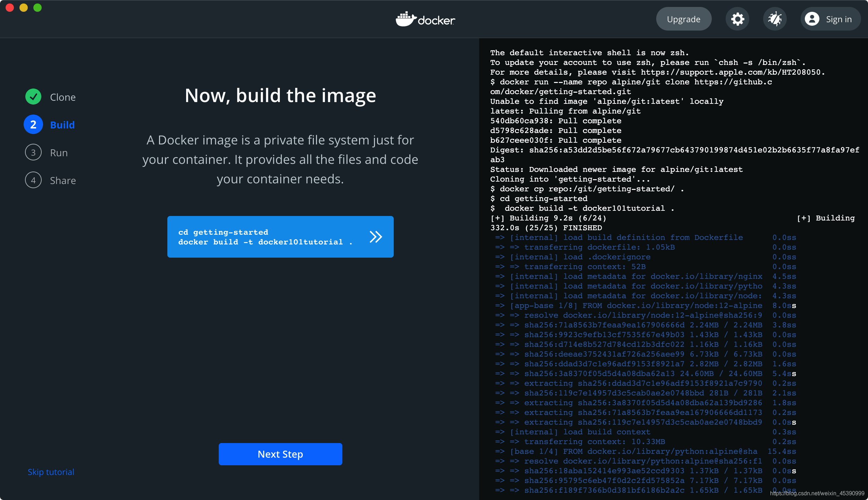Select the Build step label
The image size is (868, 500).
(x=62, y=125)
